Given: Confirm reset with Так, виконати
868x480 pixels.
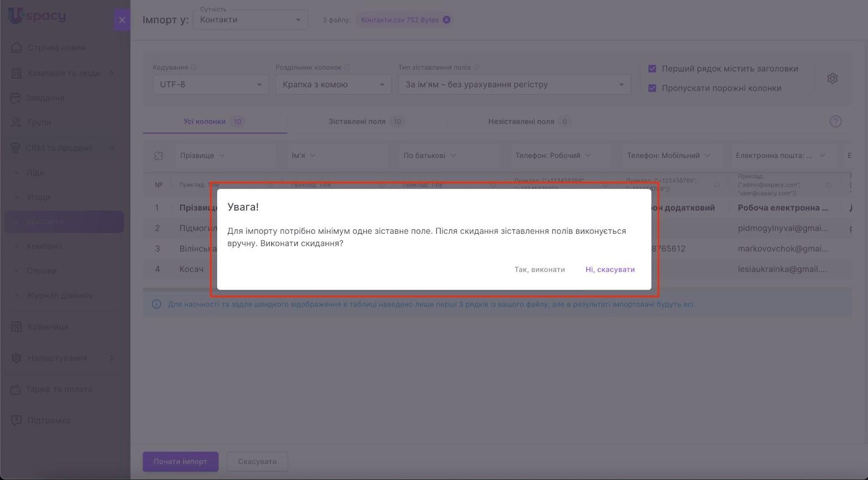Looking at the screenshot, I should pyautogui.click(x=540, y=270).
